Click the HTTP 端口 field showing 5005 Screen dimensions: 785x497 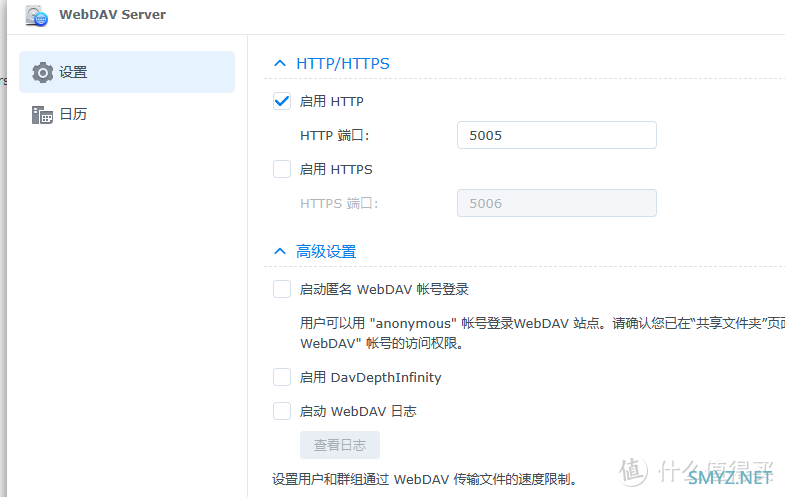coord(557,135)
